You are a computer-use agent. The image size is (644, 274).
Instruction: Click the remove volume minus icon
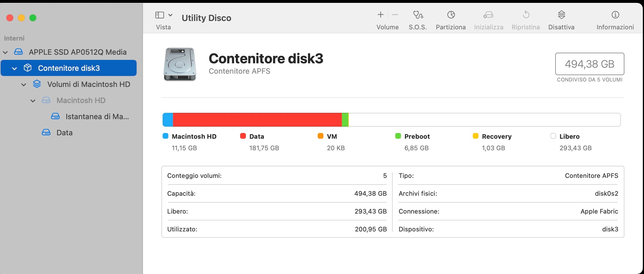point(395,15)
